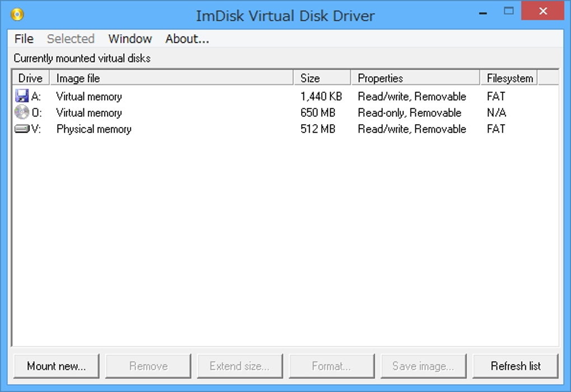571x392 pixels.
Task: Sort by the Properties column header
Action: click(x=415, y=78)
